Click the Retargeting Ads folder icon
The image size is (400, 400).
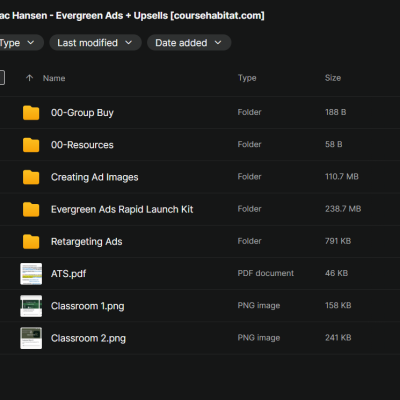click(x=31, y=242)
